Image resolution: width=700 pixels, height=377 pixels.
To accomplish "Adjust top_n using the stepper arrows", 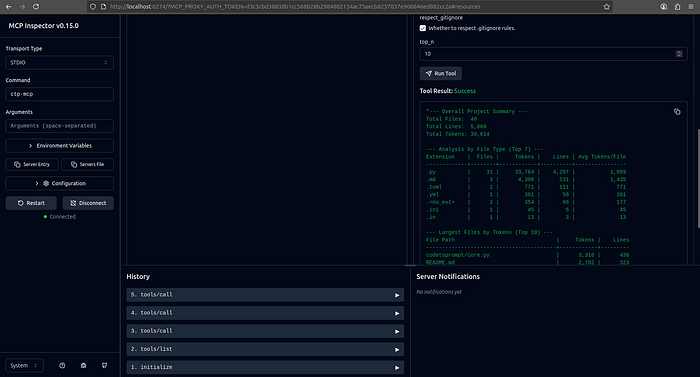I will point(679,54).
